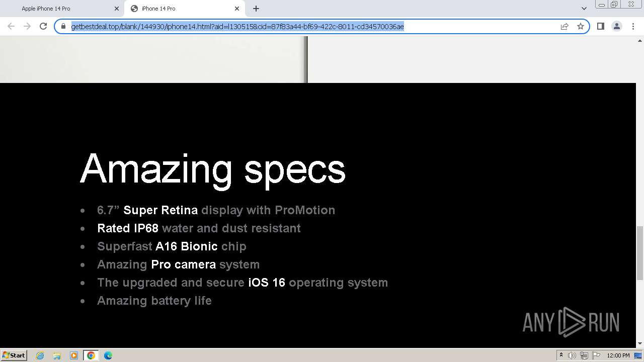Select the active iPhone 14 Pro tab
644x362 pixels.
point(184,9)
